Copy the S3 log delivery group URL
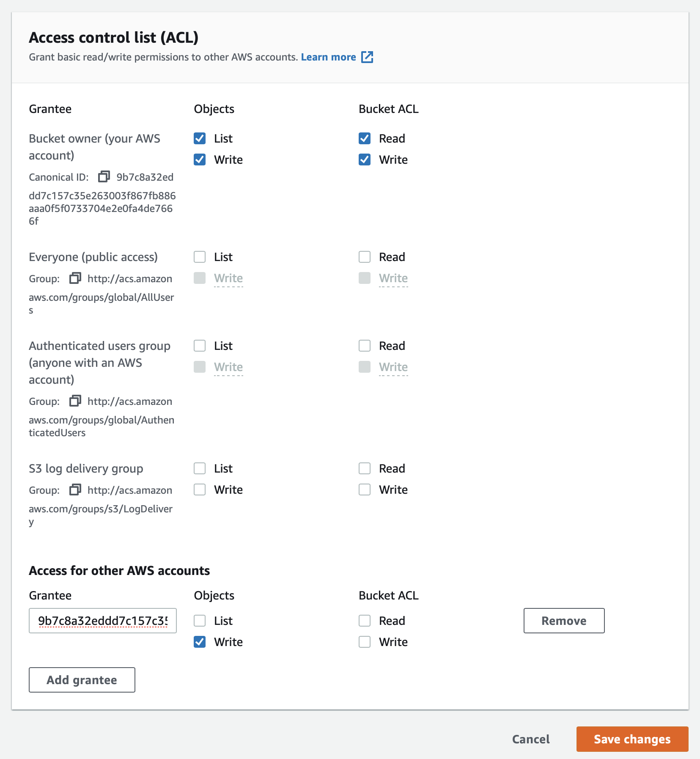 tap(75, 489)
